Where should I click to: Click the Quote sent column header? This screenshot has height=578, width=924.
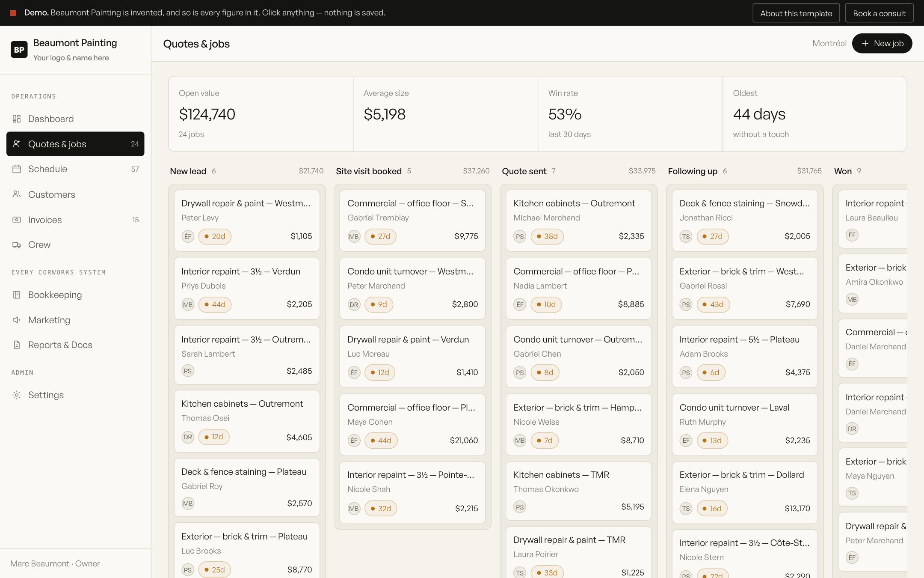point(524,171)
